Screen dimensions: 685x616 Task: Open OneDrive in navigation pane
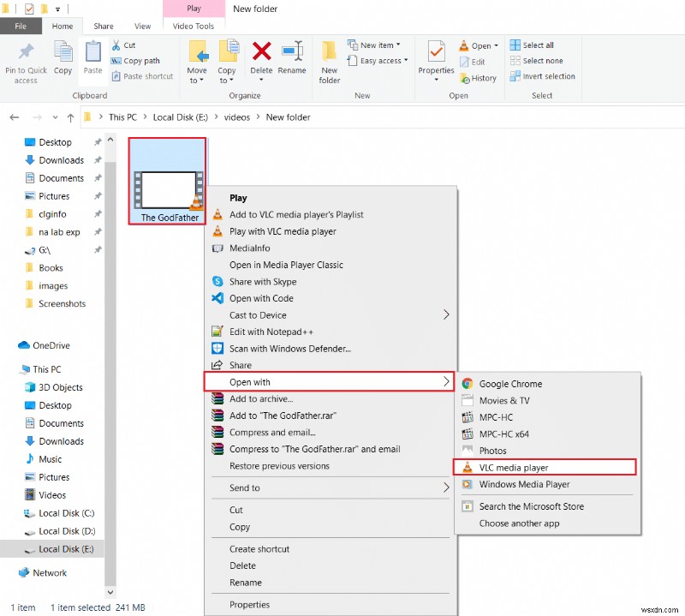(x=45, y=345)
